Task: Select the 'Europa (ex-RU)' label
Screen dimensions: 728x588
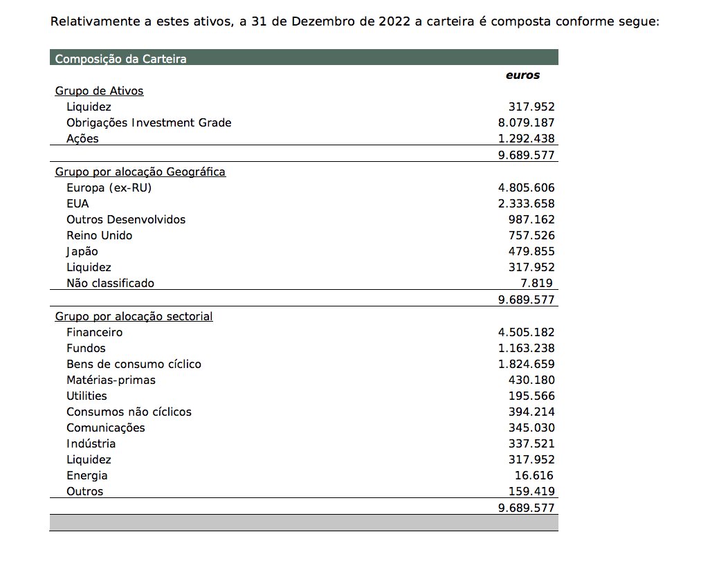Action: coord(109,188)
